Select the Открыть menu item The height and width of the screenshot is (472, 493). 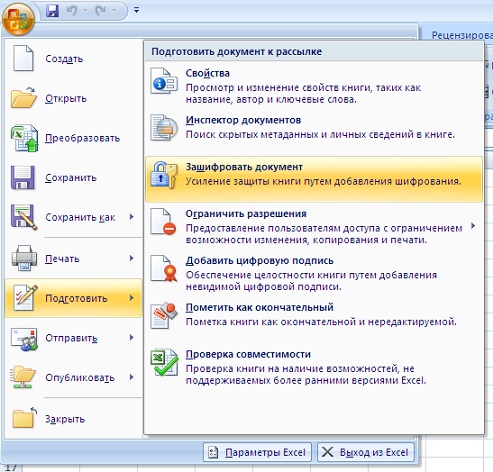[74, 98]
